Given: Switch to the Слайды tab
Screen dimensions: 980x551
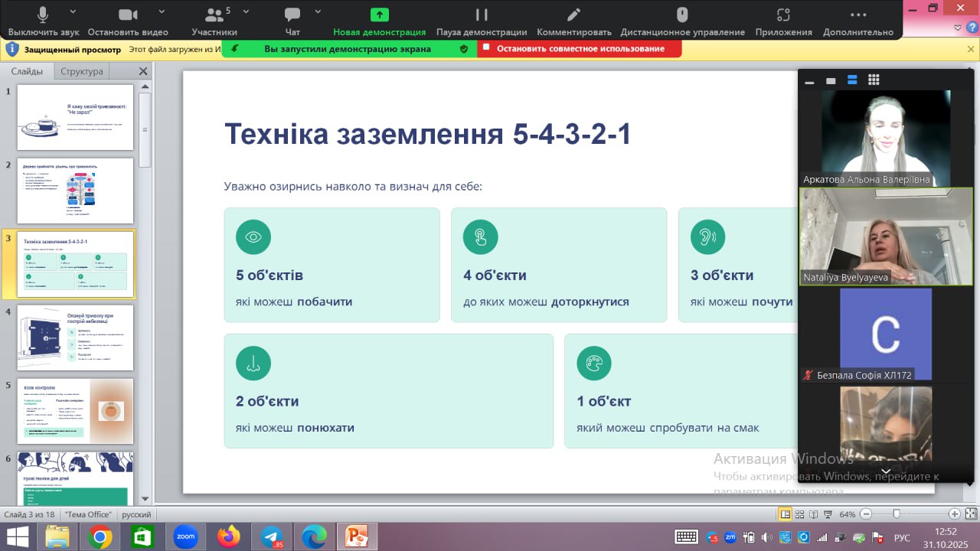Looking at the screenshot, I should pyautogui.click(x=27, y=71).
